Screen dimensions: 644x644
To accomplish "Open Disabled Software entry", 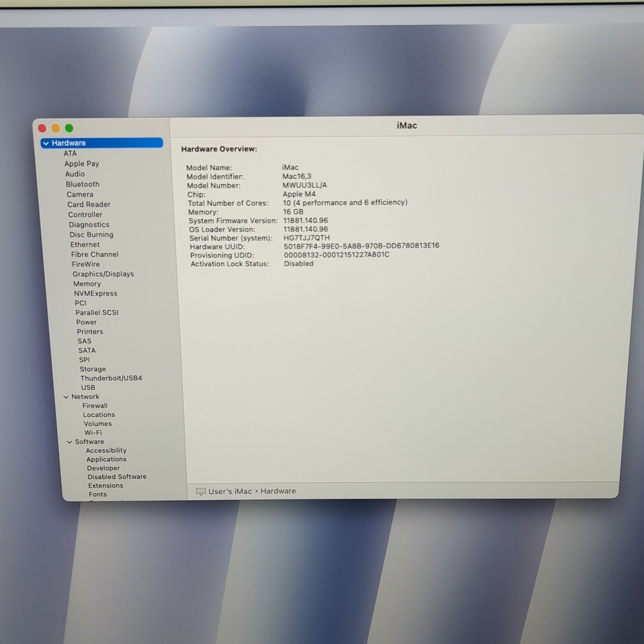I will pos(117,477).
